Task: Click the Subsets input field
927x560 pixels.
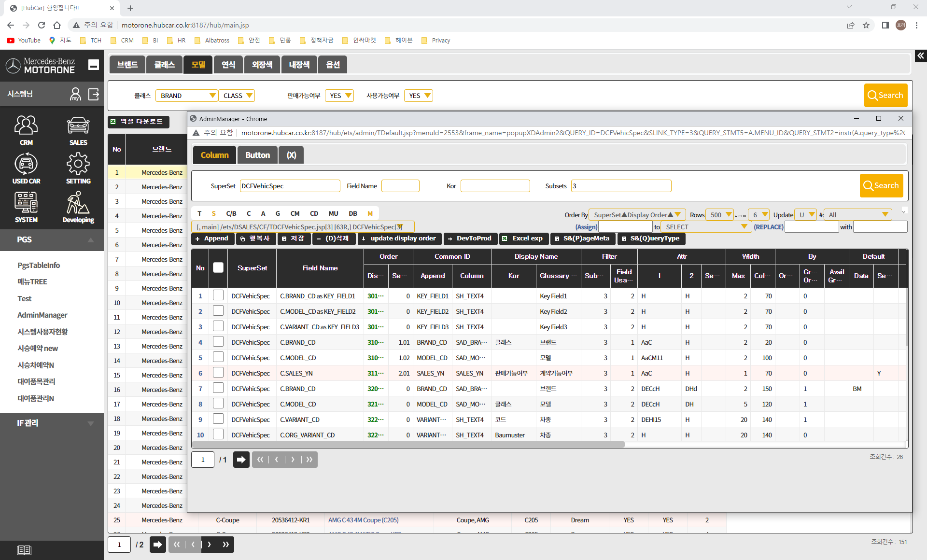Action: 621,186
